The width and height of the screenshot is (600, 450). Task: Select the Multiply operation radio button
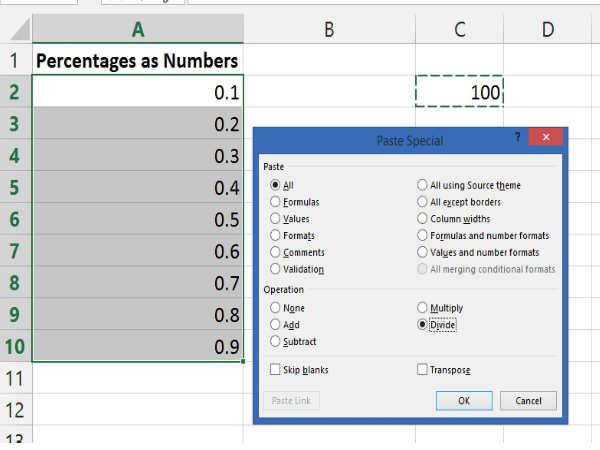coord(423,308)
